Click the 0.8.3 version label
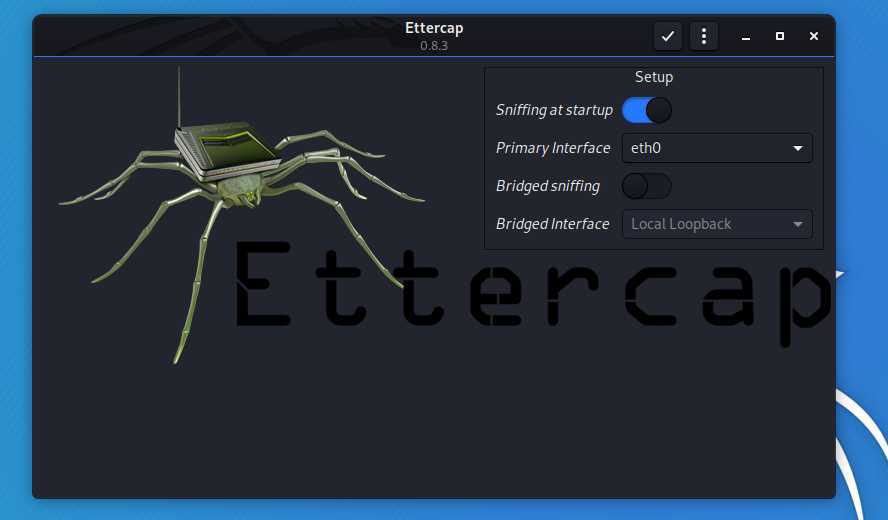 pyautogui.click(x=434, y=45)
